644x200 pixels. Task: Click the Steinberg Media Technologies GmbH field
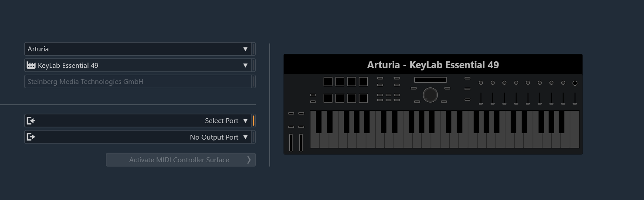138,82
